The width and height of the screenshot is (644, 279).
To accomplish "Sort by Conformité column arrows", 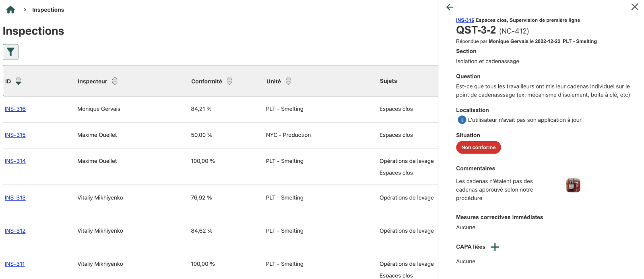I will (229, 81).
